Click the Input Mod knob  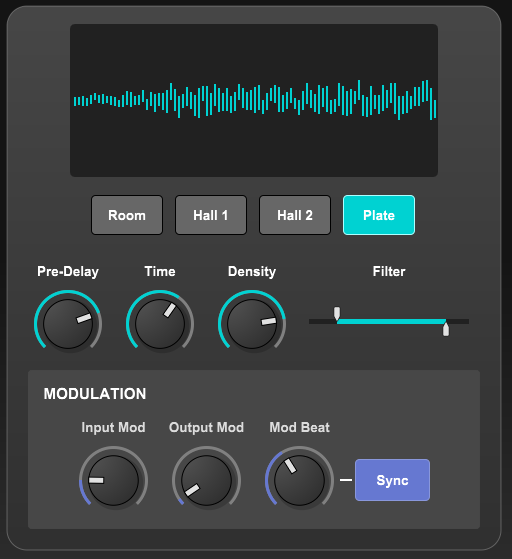[x=113, y=480]
